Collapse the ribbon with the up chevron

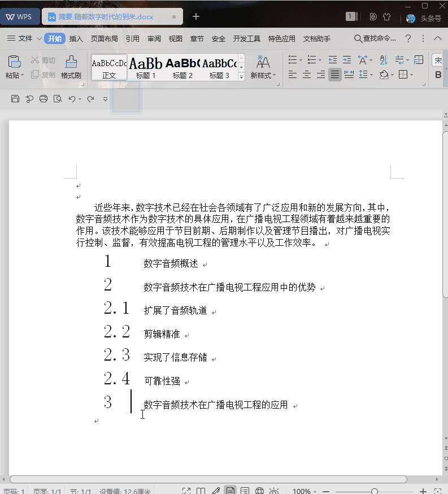pos(438,38)
